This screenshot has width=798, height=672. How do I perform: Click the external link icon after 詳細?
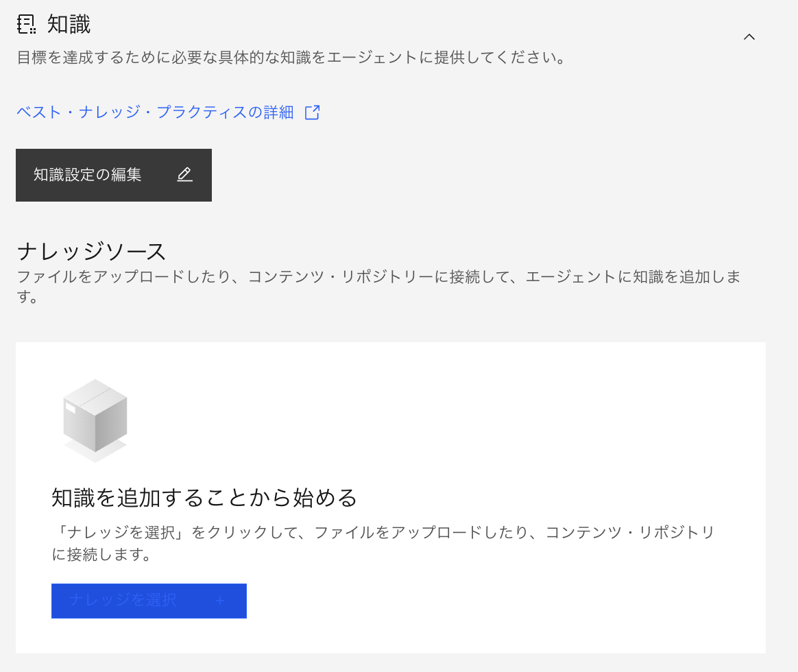(312, 112)
